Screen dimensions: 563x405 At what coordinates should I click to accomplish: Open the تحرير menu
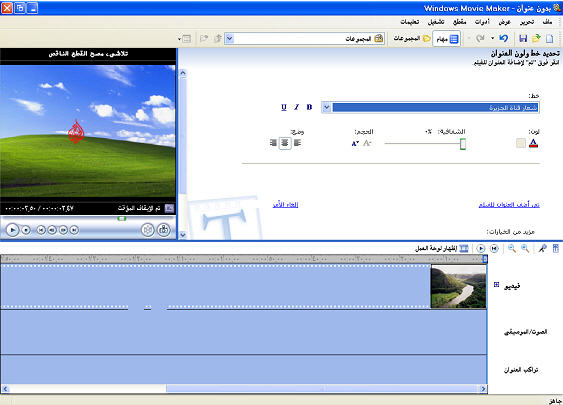[527, 22]
